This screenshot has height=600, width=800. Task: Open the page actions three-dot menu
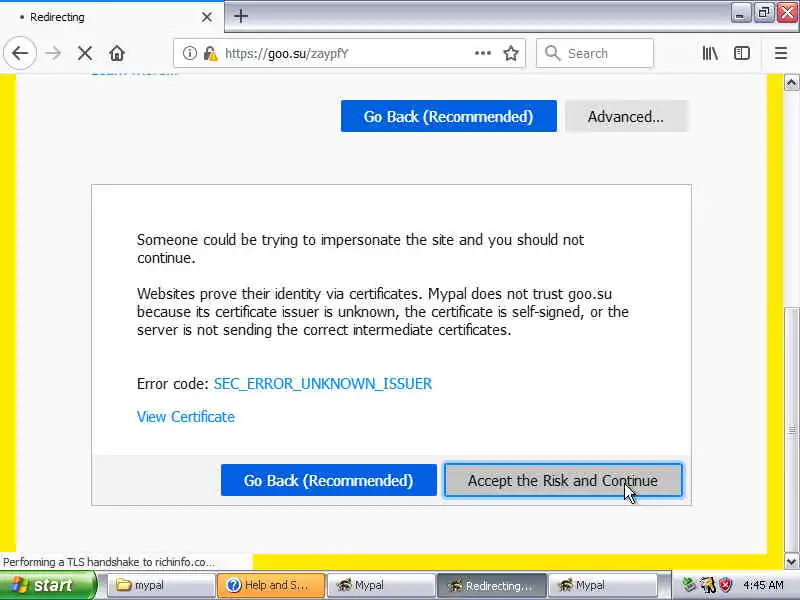tap(483, 53)
